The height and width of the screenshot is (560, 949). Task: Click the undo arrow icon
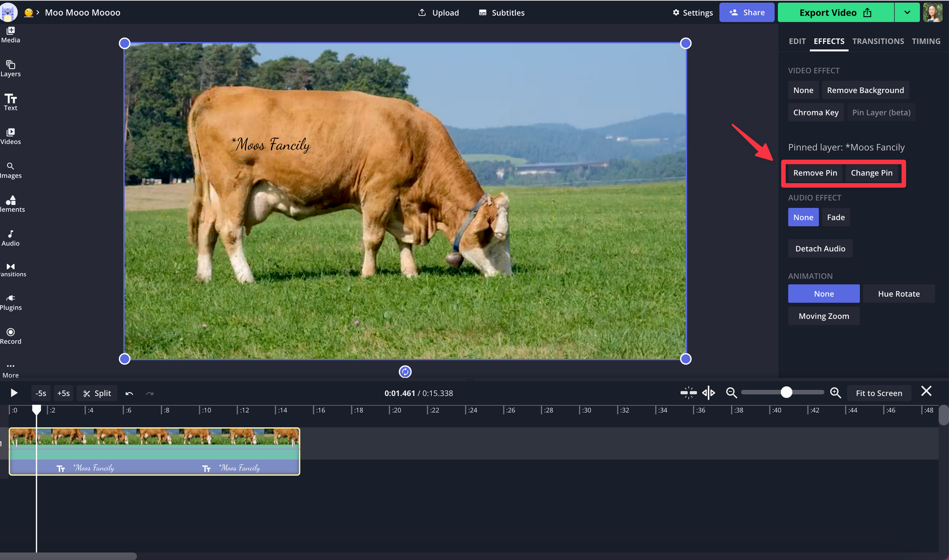(x=129, y=393)
